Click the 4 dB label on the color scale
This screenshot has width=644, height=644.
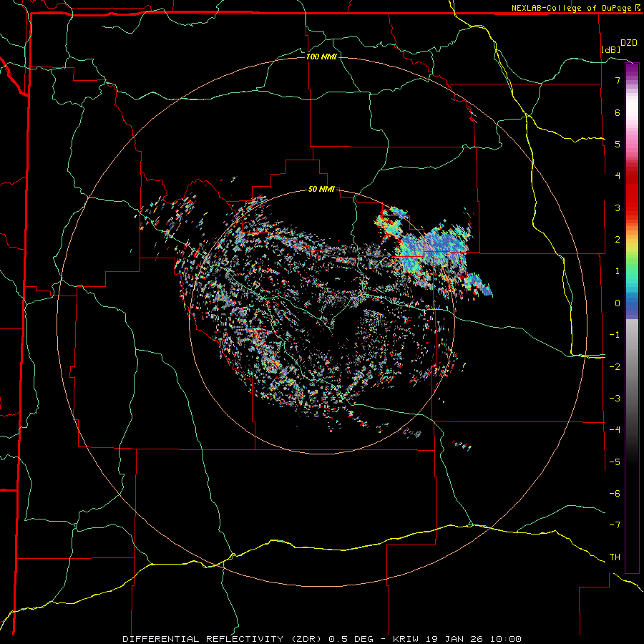(x=618, y=176)
